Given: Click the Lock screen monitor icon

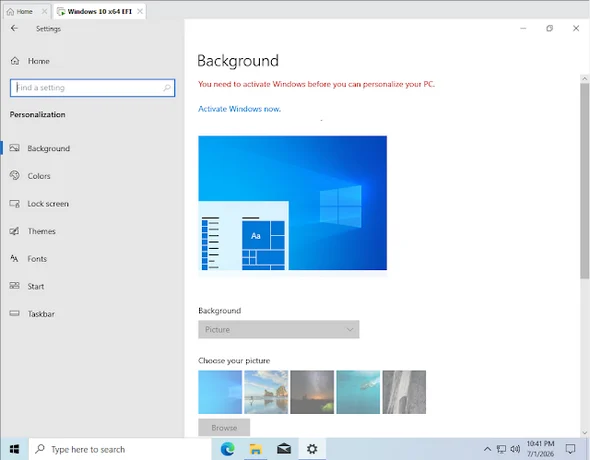Looking at the screenshot, I should (14, 203).
